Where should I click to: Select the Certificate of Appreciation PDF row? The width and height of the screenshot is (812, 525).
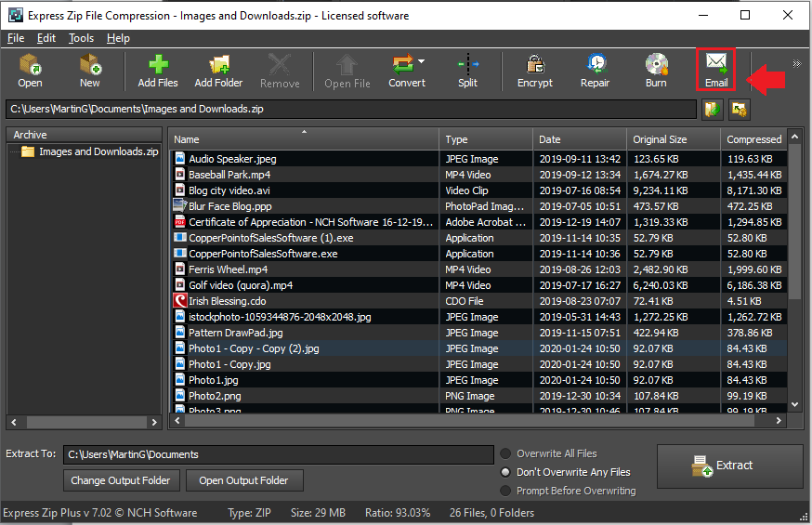pyautogui.click(x=479, y=222)
